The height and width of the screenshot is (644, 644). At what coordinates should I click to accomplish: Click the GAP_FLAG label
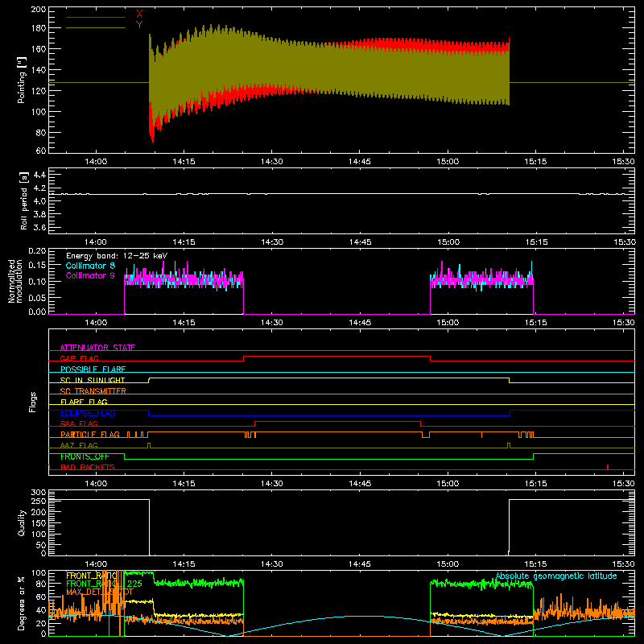[80, 358]
